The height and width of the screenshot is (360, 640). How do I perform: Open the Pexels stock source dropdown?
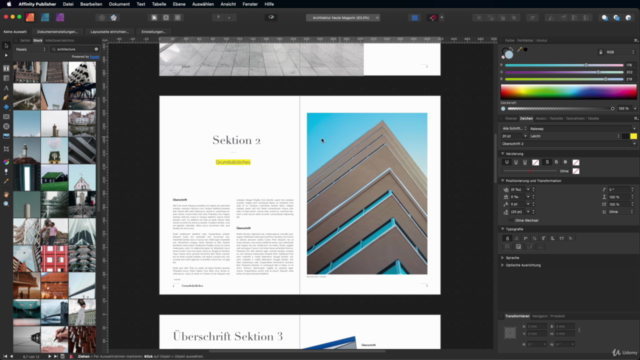point(31,49)
